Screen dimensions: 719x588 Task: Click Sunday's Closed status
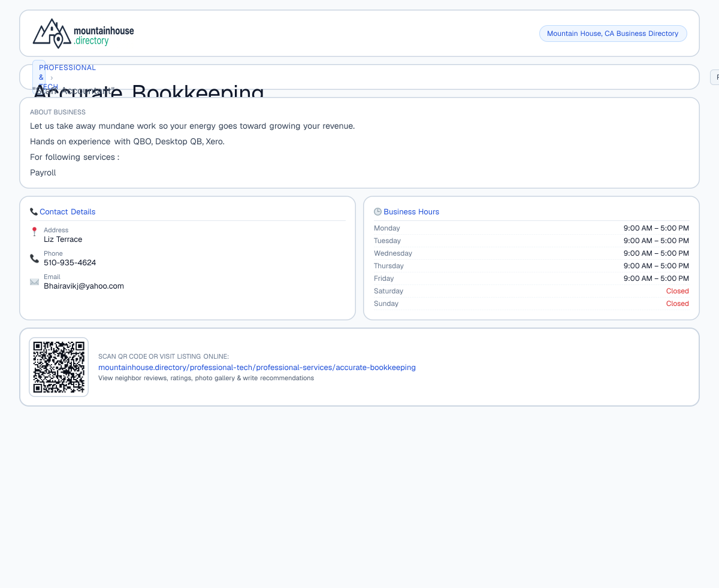click(678, 304)
